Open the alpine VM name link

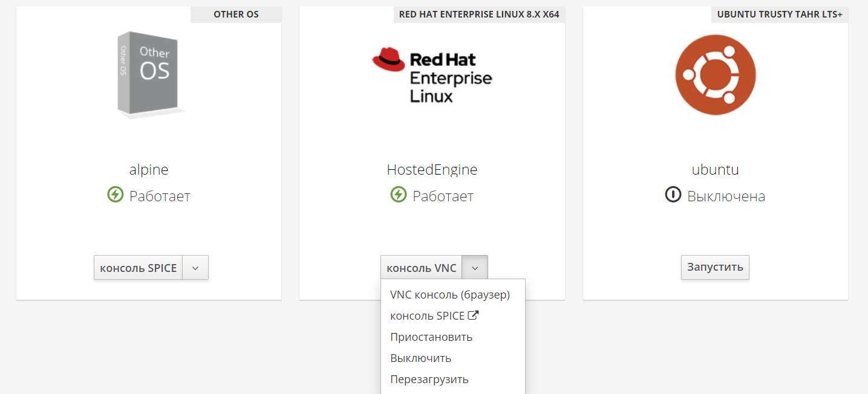(x=149, y=170)
